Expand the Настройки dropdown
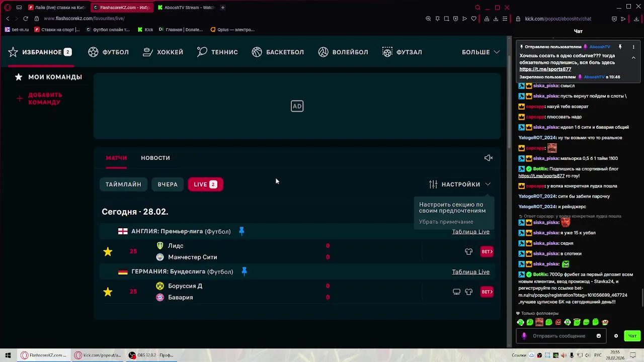The image size is (644, 362). point(460,185)
